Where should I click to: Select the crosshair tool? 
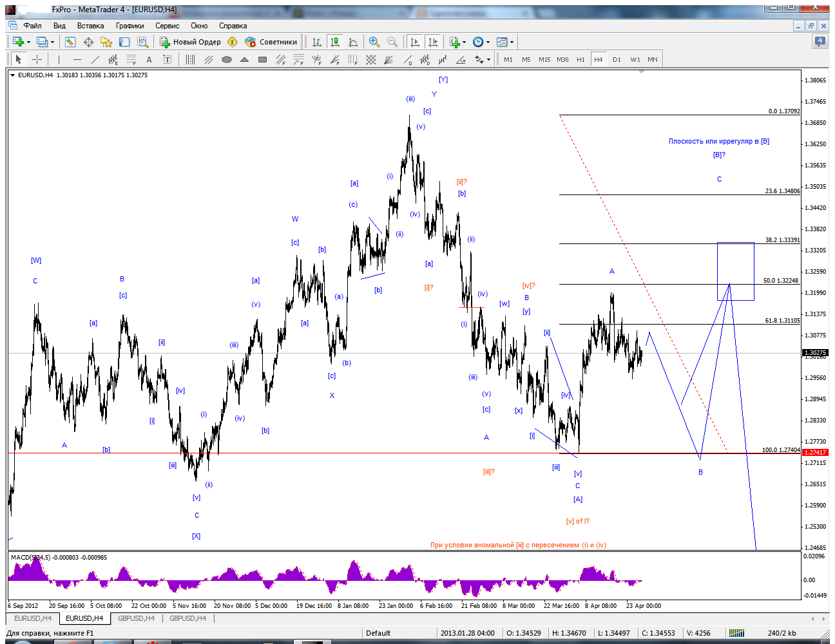click(x=37, y=59)
